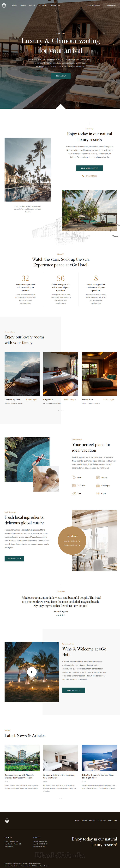120x868 pixels.
Task: Open the Rooms menu item in header
Action: [23, 5]
